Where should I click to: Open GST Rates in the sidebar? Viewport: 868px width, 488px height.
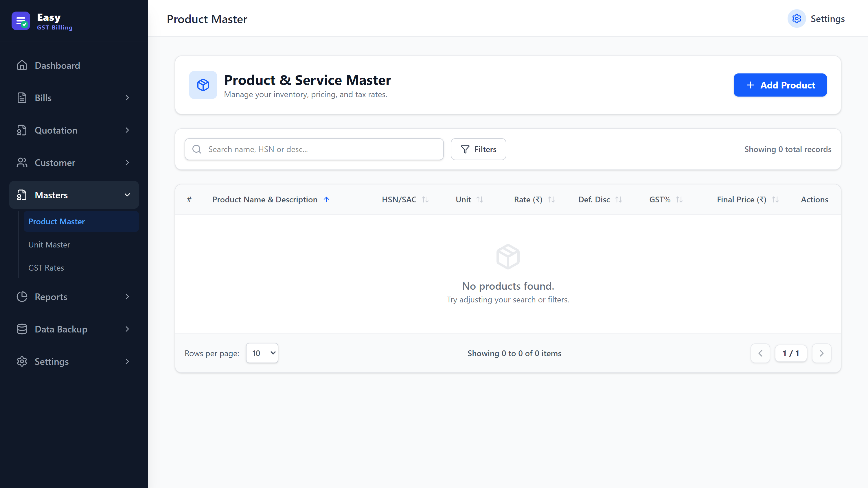click(81, 268)
